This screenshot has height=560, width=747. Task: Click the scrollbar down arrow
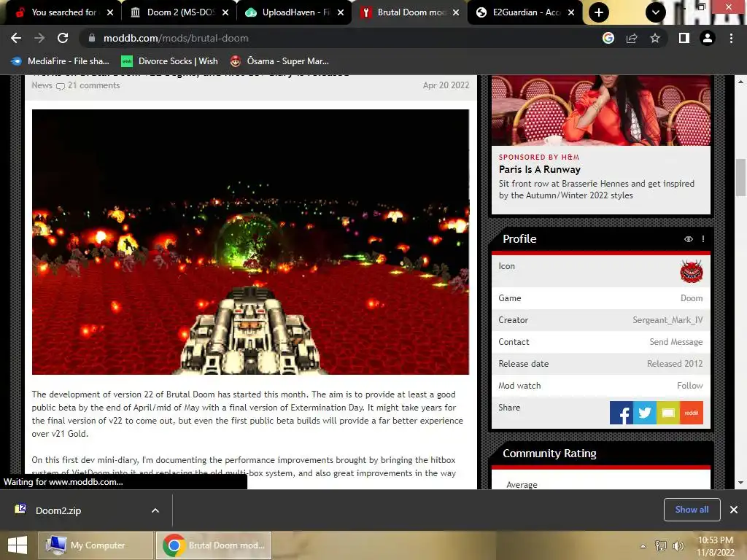(x=740, y=483)
